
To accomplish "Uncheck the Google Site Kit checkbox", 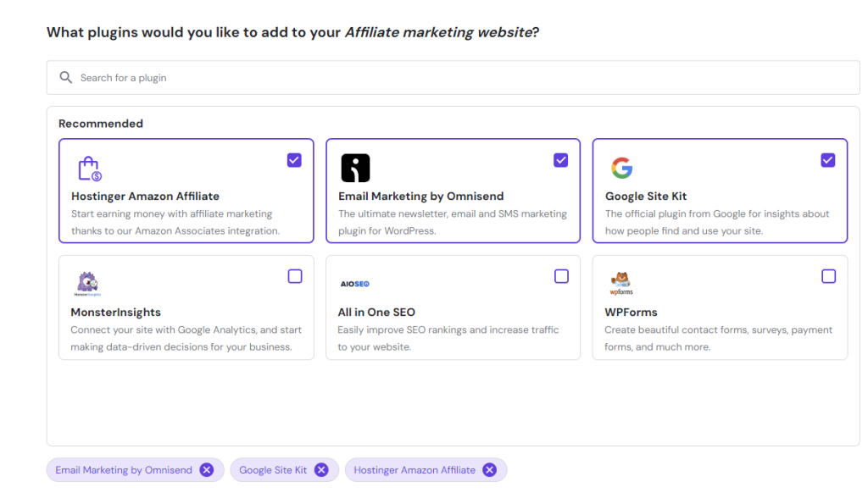I will (828, 160).
